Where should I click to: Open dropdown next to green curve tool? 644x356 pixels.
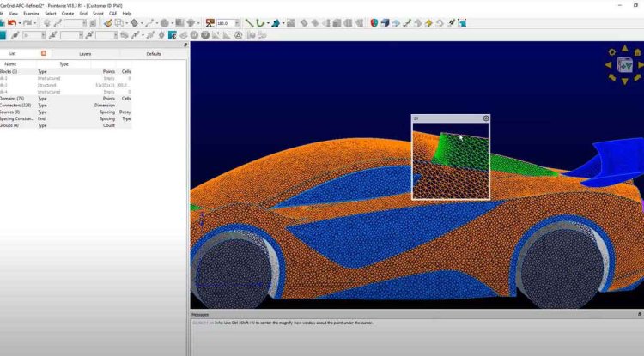click(x=267, y=23)
